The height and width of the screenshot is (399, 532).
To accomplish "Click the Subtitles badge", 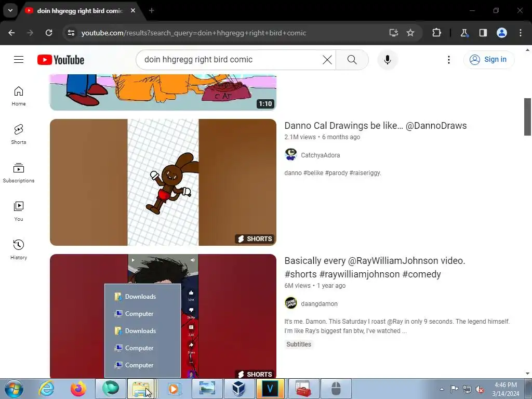I will click(x=299, y=344).
